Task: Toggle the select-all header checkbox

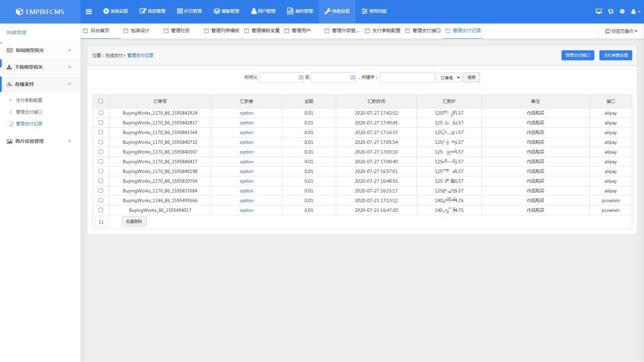Action: coord(101,101)
